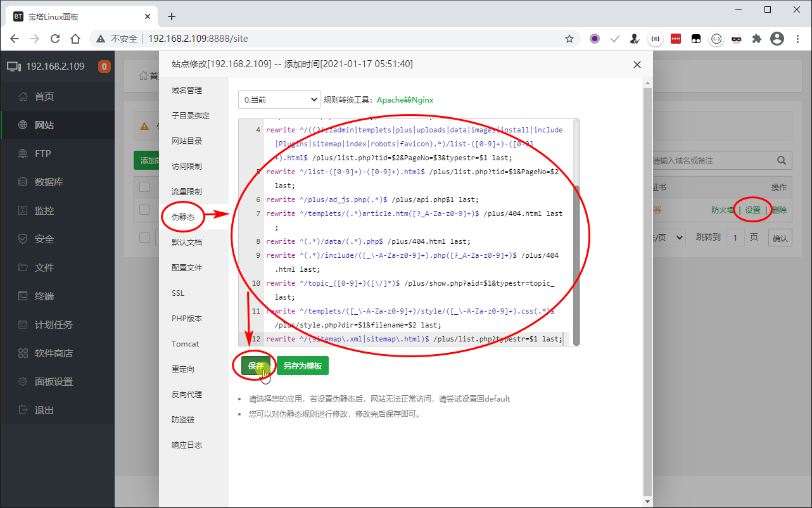Image resolution: width=812 pixels, height=508 pixels.
Task: Tick the checkbox below the site table
Action: coord(144,238)
